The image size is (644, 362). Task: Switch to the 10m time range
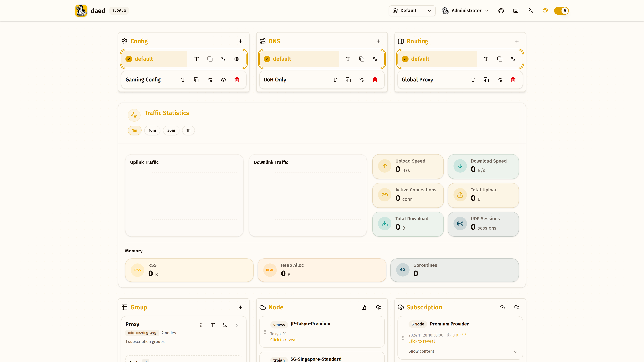(x=152, y=130)
